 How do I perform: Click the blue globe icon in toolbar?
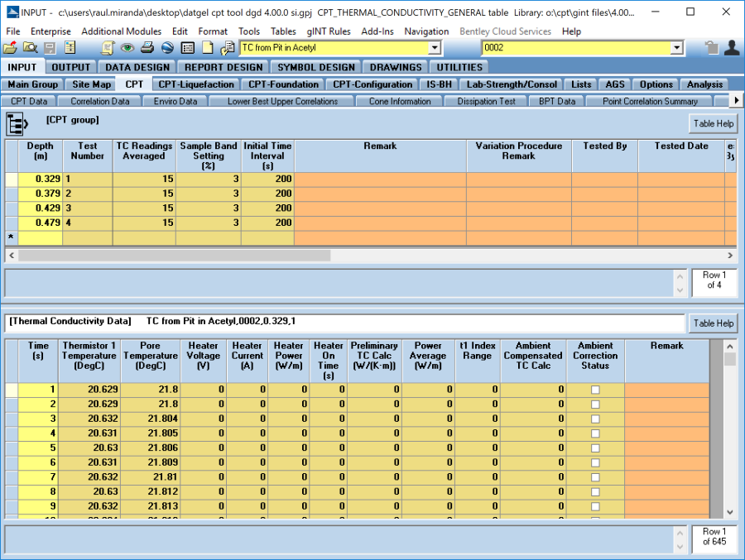coord(167,48)
